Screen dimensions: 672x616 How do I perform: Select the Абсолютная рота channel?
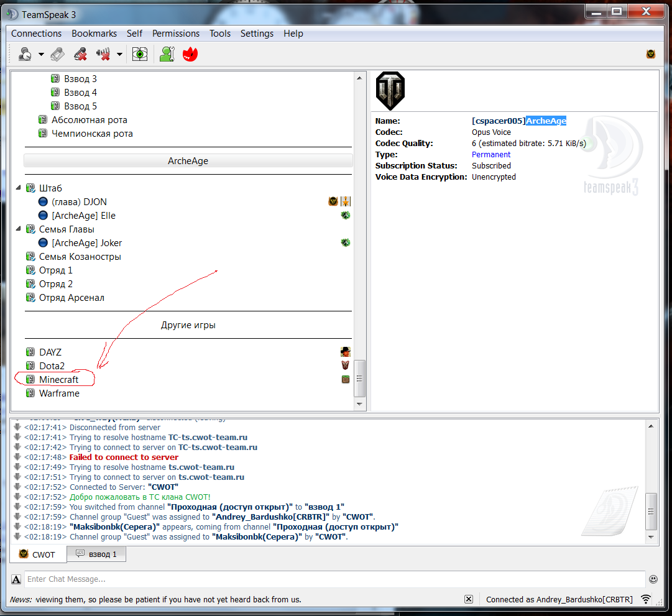pos(89,120)
